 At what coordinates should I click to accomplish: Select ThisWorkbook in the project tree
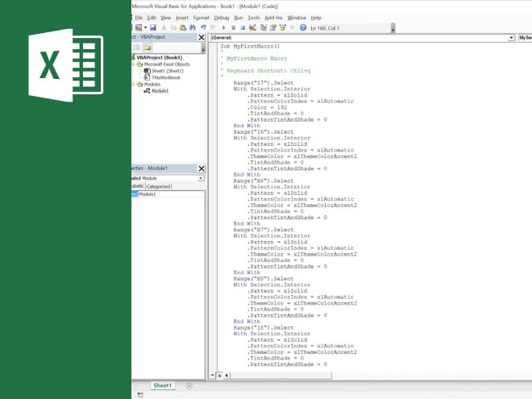pos(165,77)
